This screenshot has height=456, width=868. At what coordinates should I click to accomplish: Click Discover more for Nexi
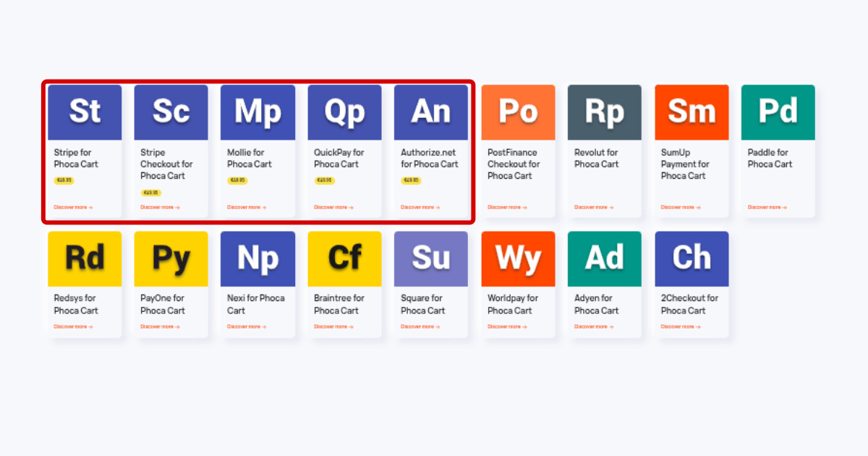[x=247, y=326]
